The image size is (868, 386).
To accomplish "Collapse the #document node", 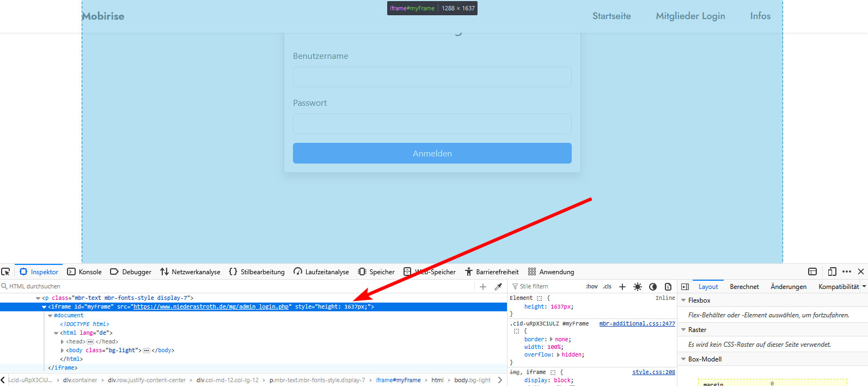I will click(50, 316).
